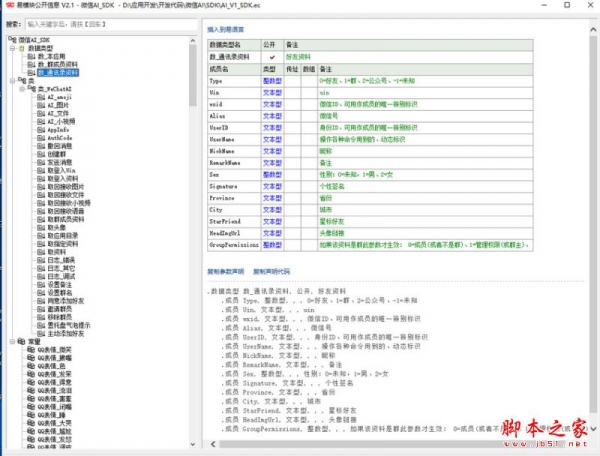Toggle the 公开 checkmark for 数_通讯录资料

[x=270, y=58]
